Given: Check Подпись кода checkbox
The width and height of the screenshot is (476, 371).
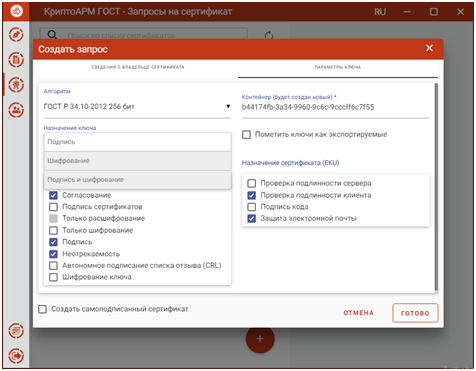Looking at the screenshot, I should (x=252, y=207).
